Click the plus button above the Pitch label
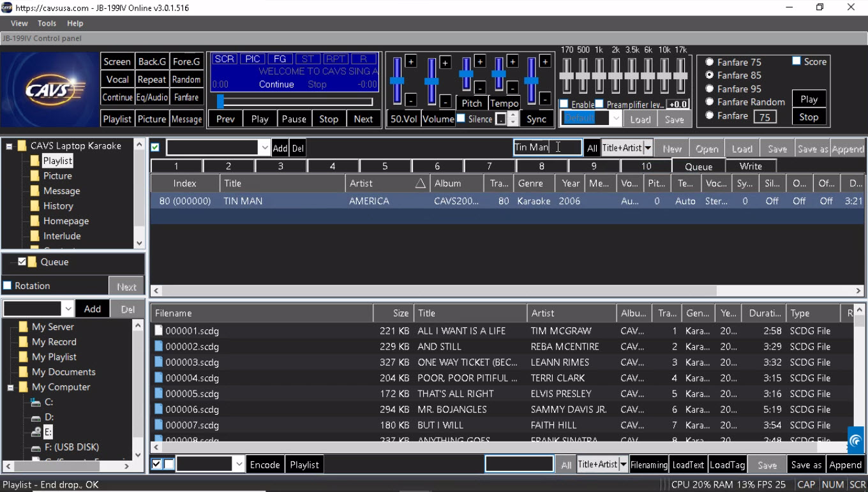This screenshot has width=868, height=492. click(480, 61)
